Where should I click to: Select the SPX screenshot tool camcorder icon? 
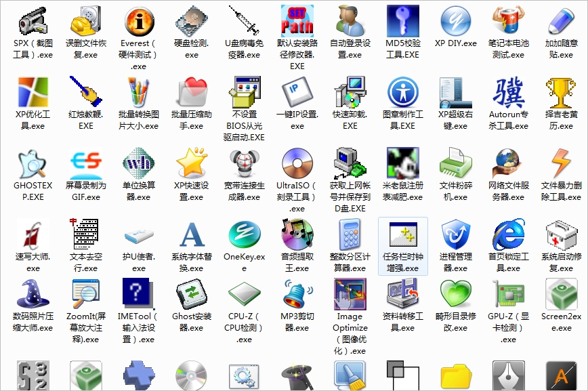tap(33, 21)
